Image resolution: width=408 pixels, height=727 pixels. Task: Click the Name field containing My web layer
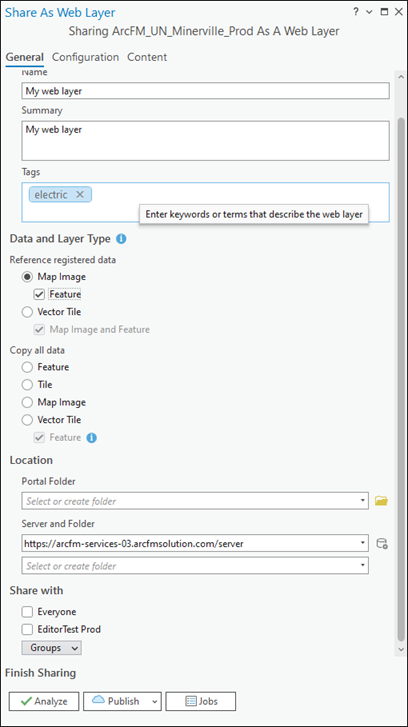(205, 91)
